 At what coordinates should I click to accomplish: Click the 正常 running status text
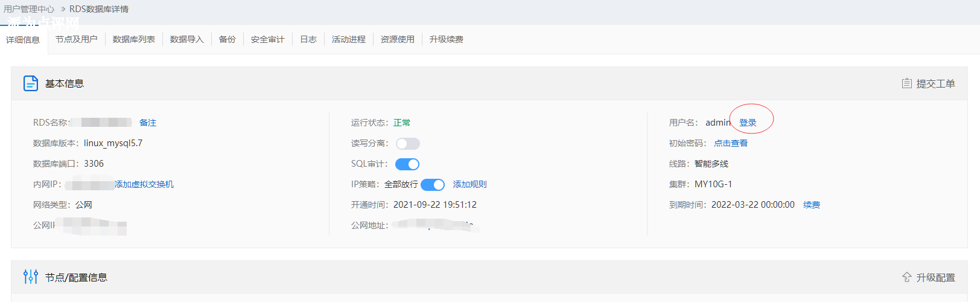click(402, 123)
